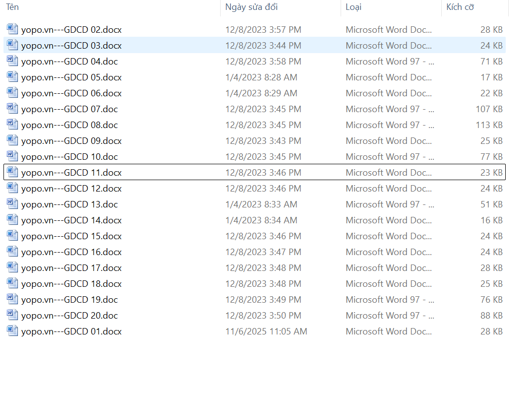Click the file name yopo.vn---GDCD 05.docx
Image resolution: width=532 pixels, height=397 pixels.
pyautogui.click(x=71, y=77)
